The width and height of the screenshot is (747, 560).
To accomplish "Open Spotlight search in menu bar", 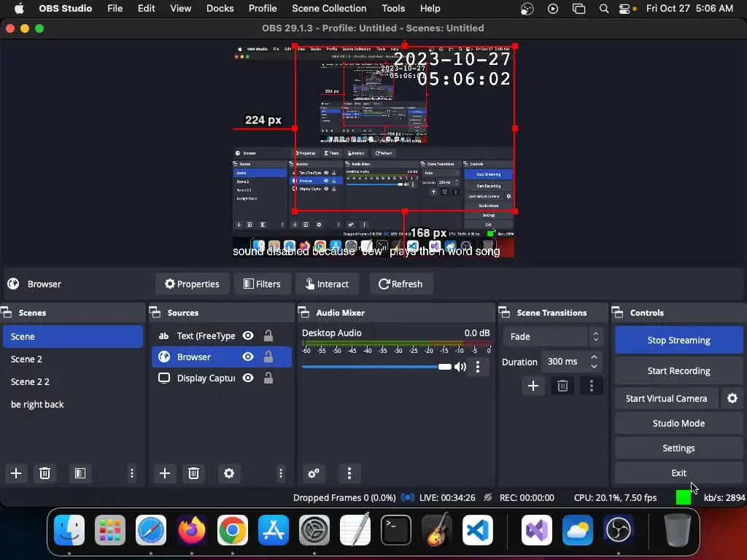I will point(603,9).
